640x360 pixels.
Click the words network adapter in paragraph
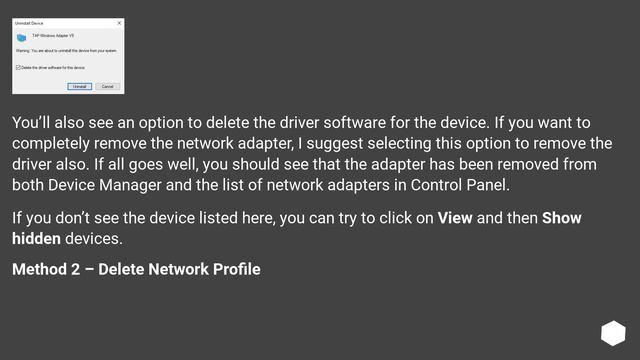(x=234, y=143)
